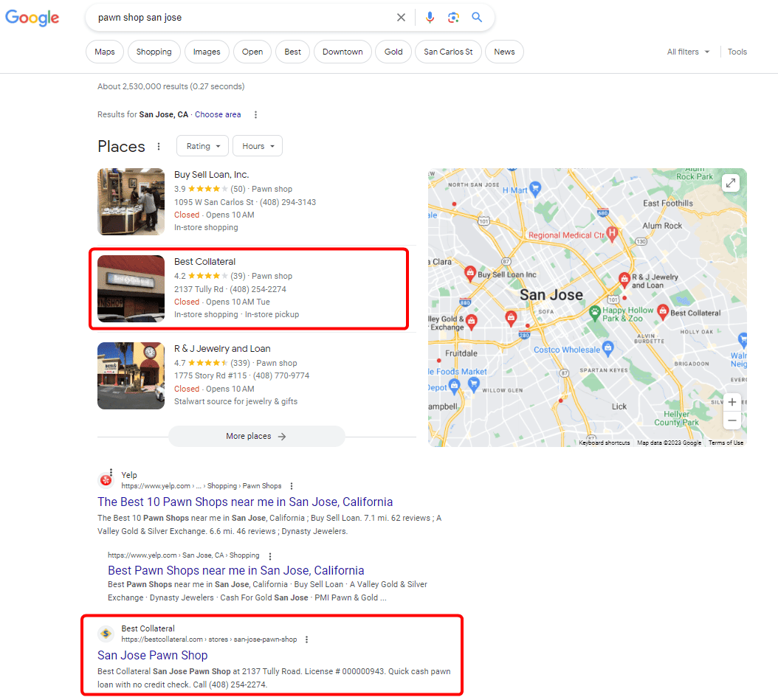Viewport: 778px width, 700px height.
Task: Click the zoom-in plus icon on the map
Action: pyautogui.click(x=731, y=402)
